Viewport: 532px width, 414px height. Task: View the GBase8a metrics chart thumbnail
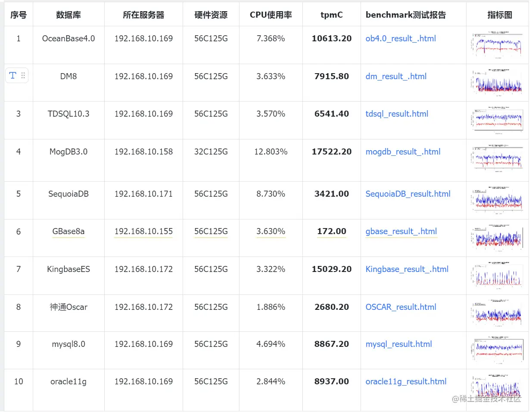pos(498,238)
